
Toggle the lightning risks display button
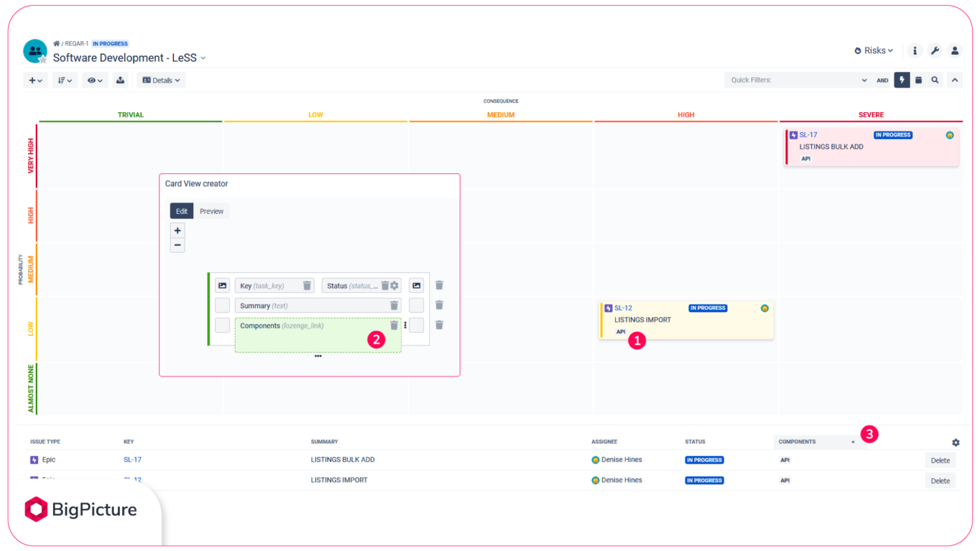(902, 80)
